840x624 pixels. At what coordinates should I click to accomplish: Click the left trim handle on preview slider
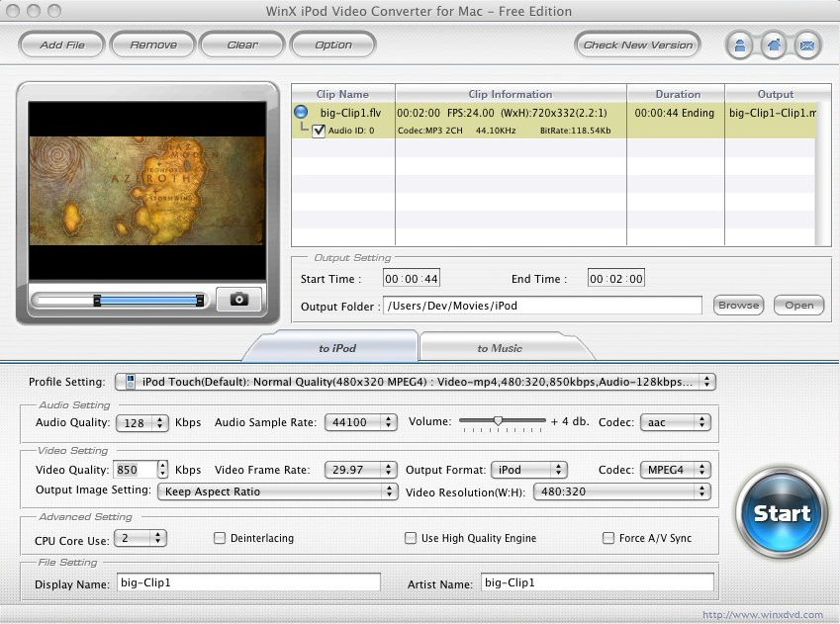pos(97,300)
